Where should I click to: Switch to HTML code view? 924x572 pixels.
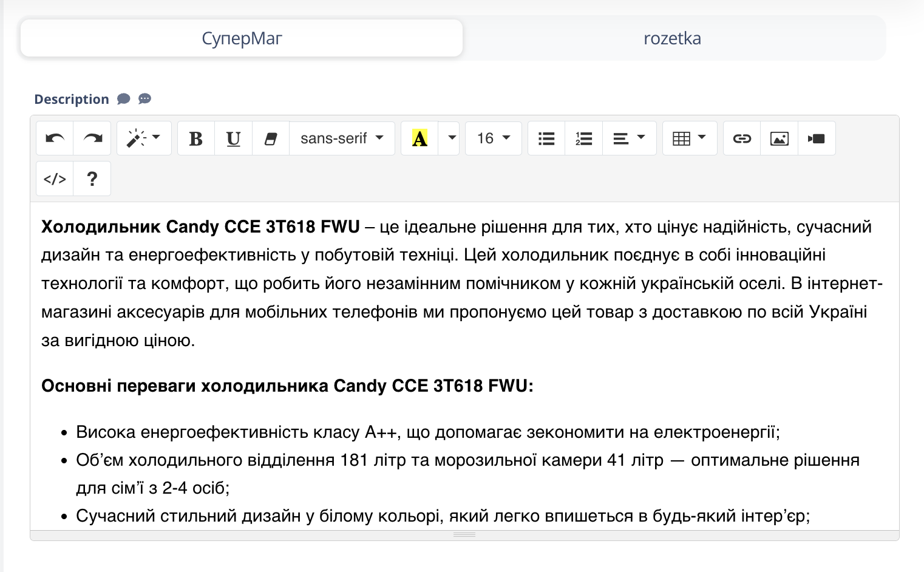pyautogui.click(x=54, y=179)
